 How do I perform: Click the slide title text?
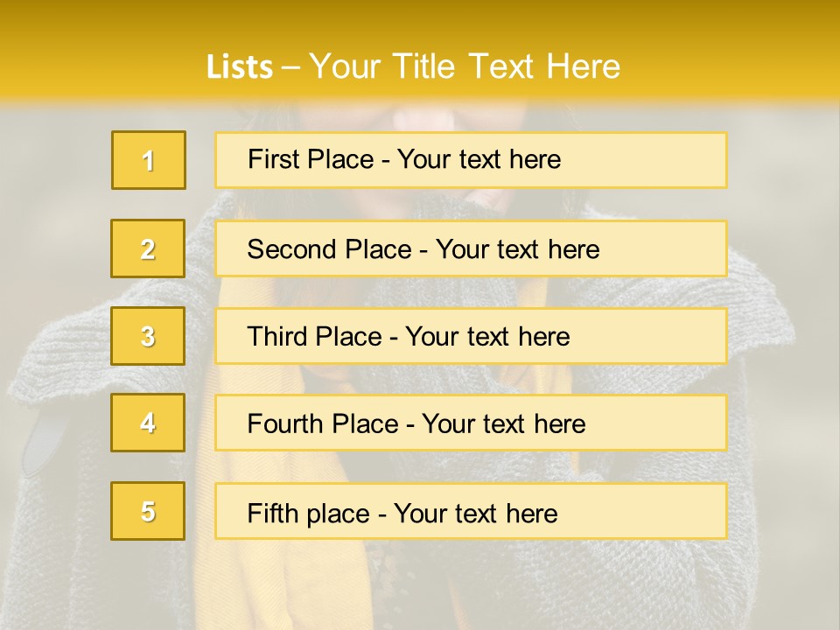pos(413,66)
